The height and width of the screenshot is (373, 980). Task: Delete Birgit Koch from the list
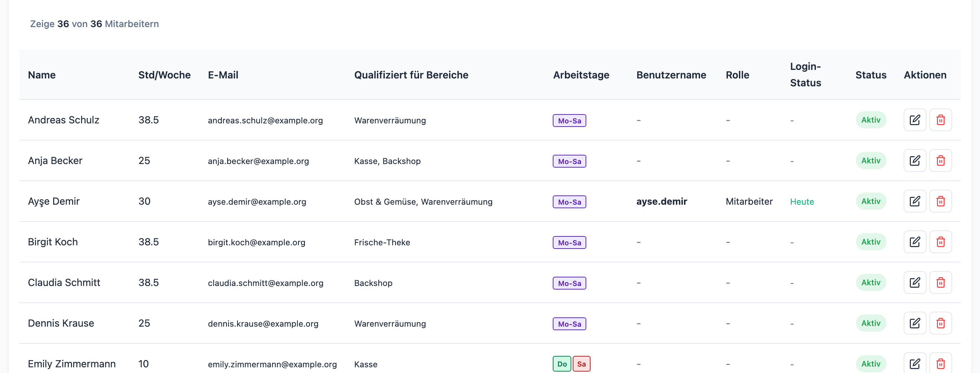tap(940, 242)
